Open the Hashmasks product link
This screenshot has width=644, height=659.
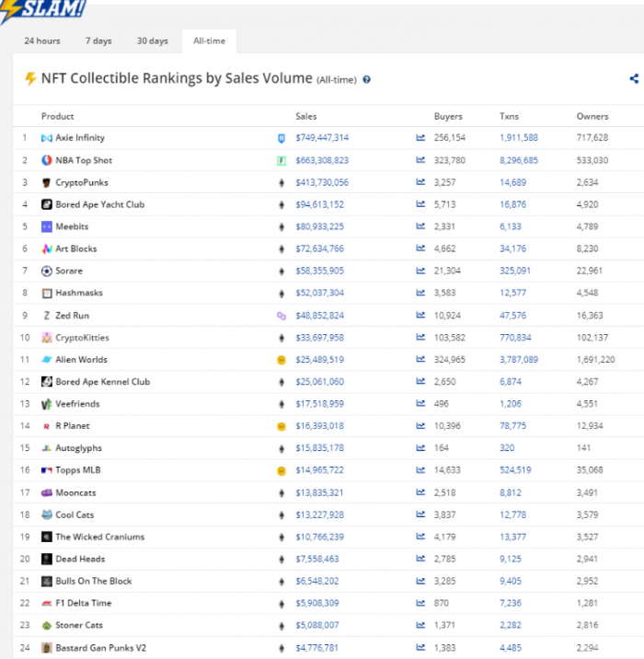[x=79, y=293]
